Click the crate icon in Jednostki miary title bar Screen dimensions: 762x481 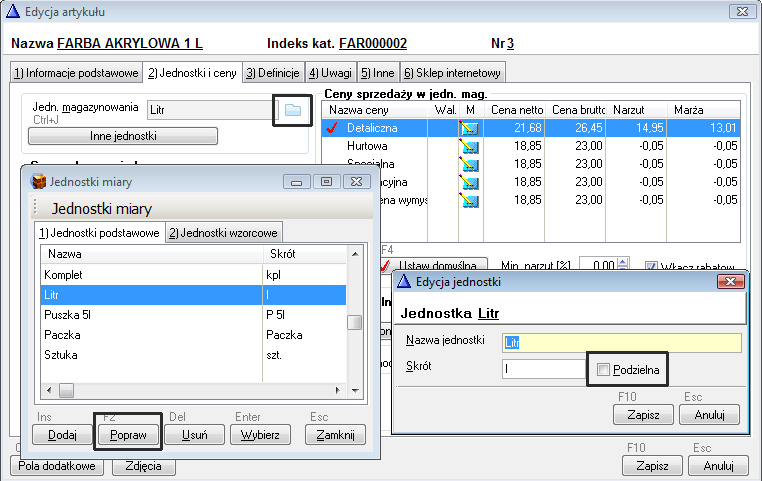pos(39,181)
